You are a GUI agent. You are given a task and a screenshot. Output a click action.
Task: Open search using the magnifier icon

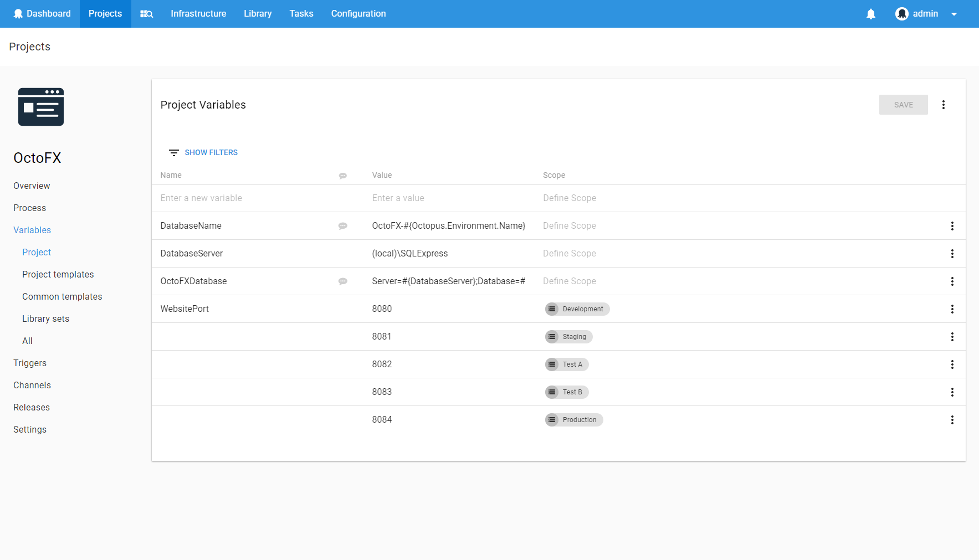coord(146,13)
